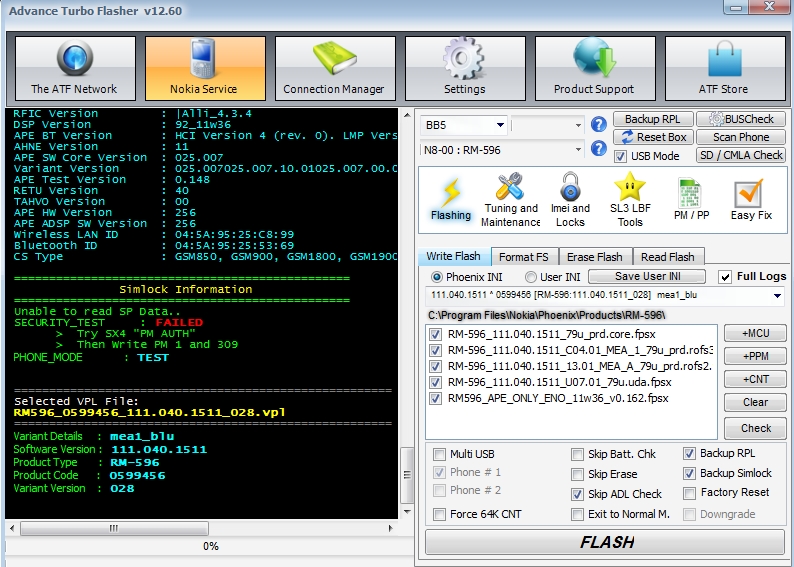The height and width of the screenshot is (567, 794).
Task: Click the big FLASH button
Action: pos(605,542)
